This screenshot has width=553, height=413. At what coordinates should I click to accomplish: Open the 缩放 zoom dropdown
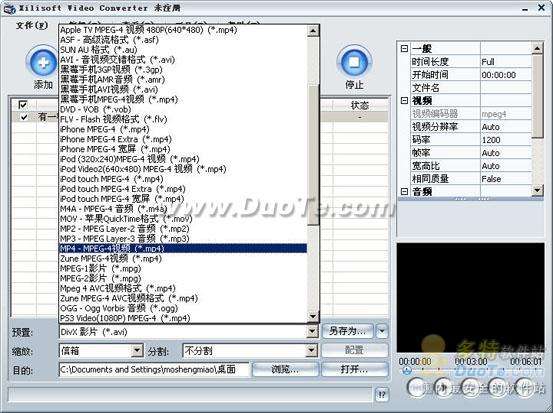click(x=137, y=351)
